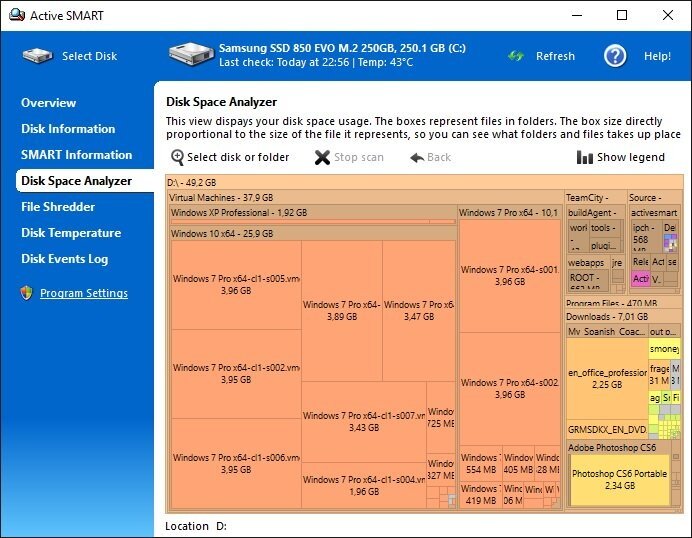
Task: Click the Select Disk label
Action: (90, 56)
